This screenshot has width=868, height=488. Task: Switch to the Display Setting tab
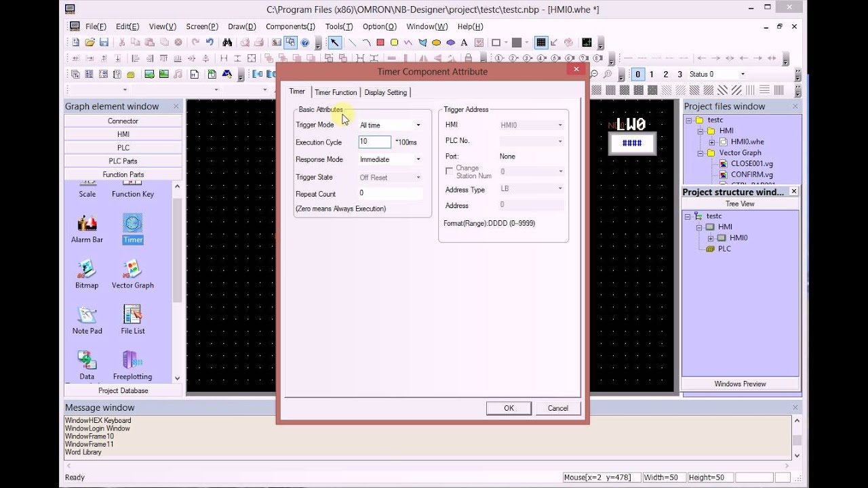tap(385, 92)
